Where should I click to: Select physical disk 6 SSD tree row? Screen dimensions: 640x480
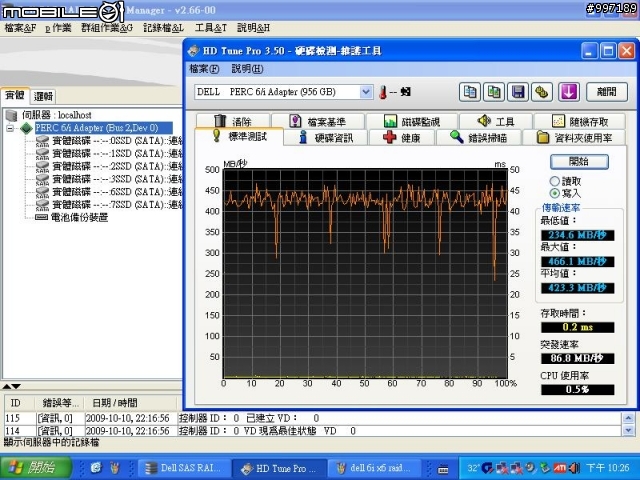(x=109, y=192)
